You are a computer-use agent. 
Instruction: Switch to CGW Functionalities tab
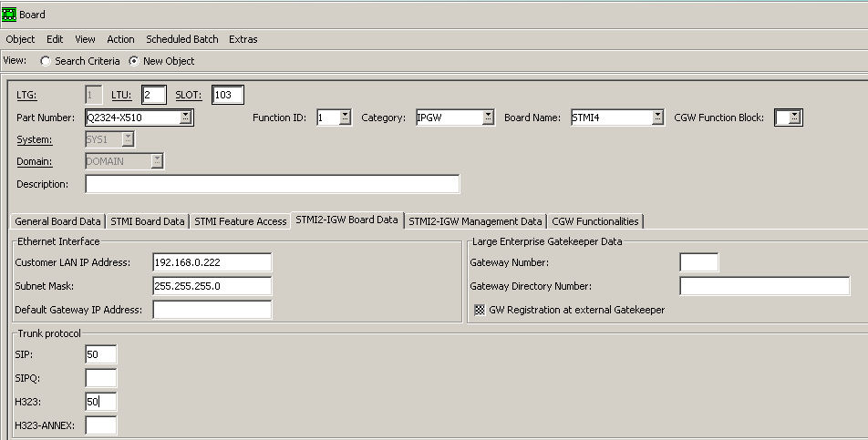tap(595, 221)
